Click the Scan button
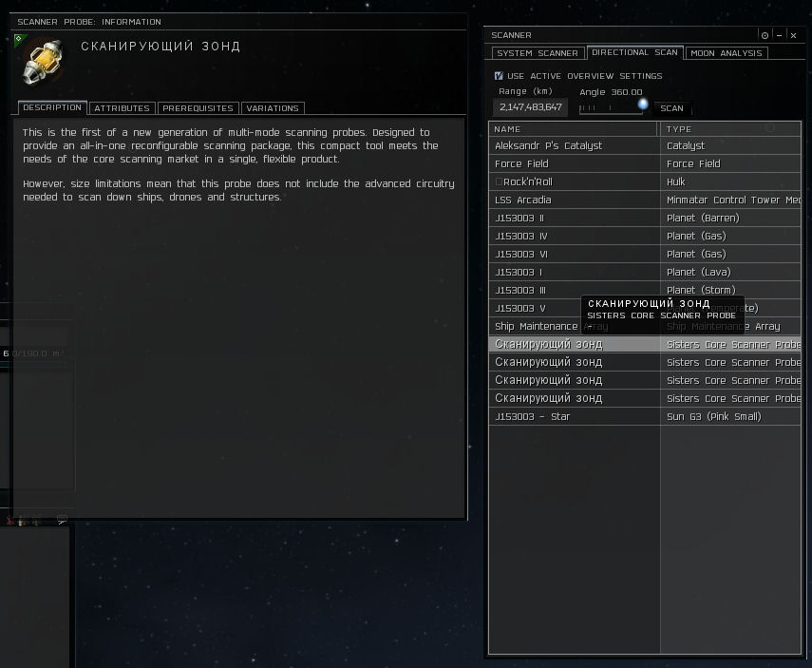The image size is (812, 668). coord(671,107)
